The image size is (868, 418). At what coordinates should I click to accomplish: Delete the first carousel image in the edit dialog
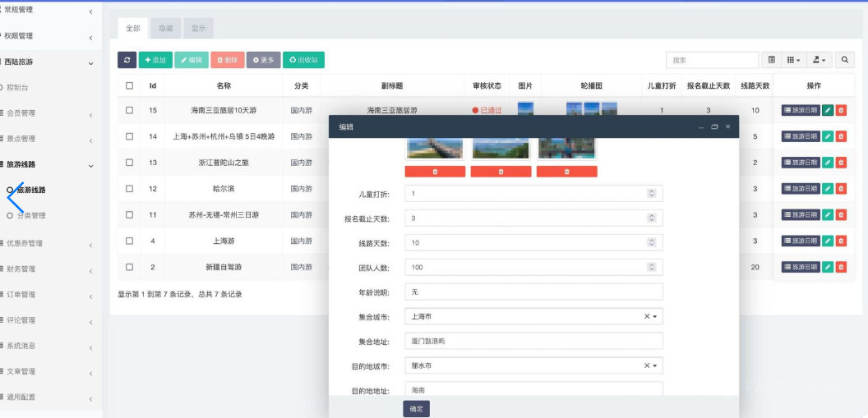pos(435,172)
